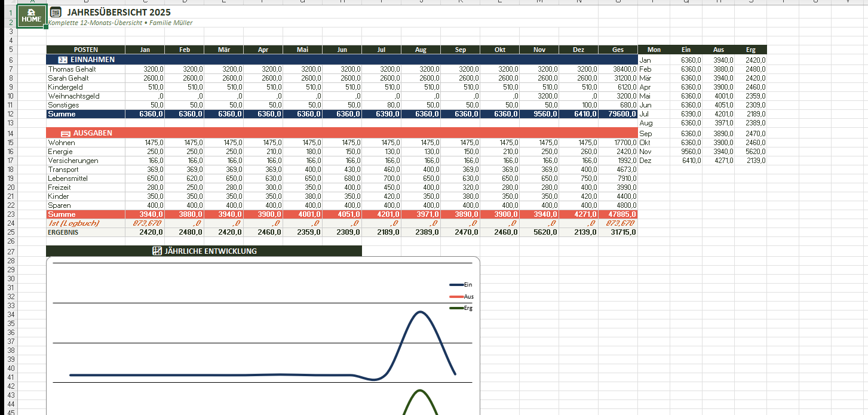This screenshot has width=868, height=415.
Task: Click the Ges total column header
Action: pos(618,50)
